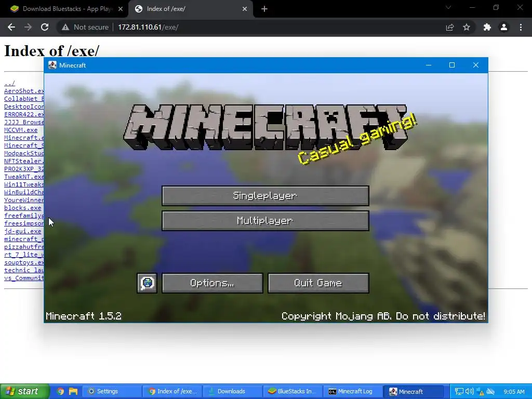Viewport: 532px width, 399px height.
Task: Select the Index of /exe/ tab
Action: click(x=190, y=9)
